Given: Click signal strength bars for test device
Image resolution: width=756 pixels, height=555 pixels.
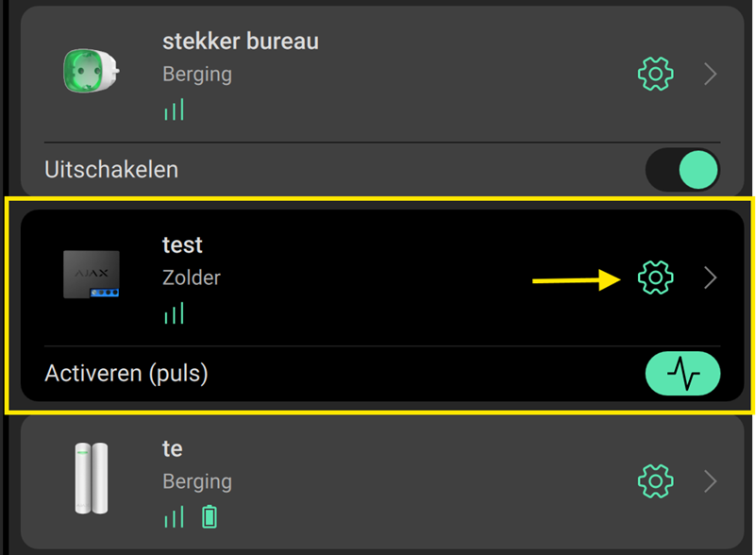Looking at the screenshot, I should (174, 313).
